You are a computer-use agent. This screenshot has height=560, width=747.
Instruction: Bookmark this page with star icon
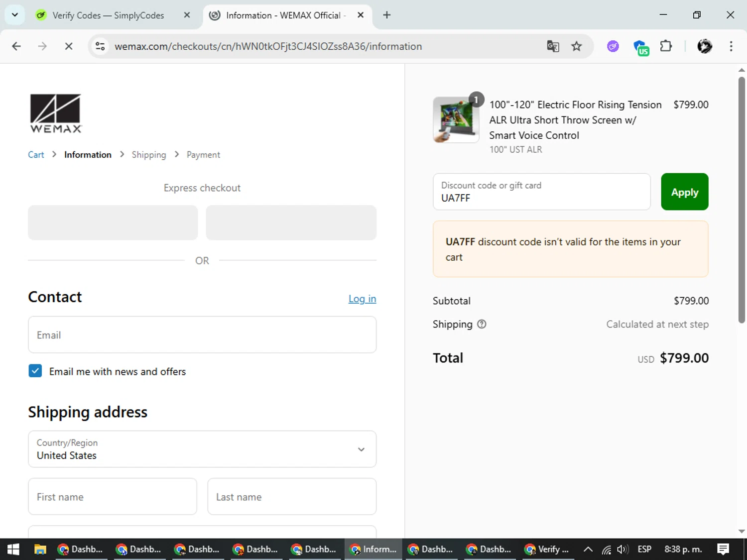576,46
